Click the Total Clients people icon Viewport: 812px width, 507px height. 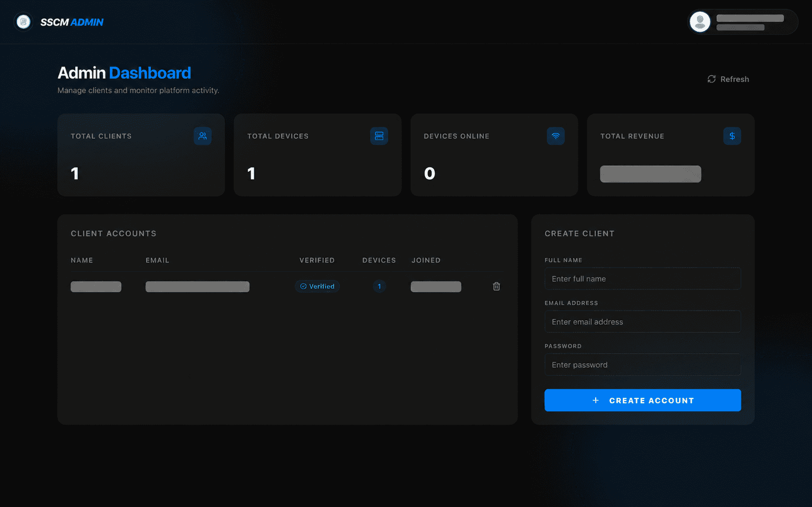(x=202, y=136)
